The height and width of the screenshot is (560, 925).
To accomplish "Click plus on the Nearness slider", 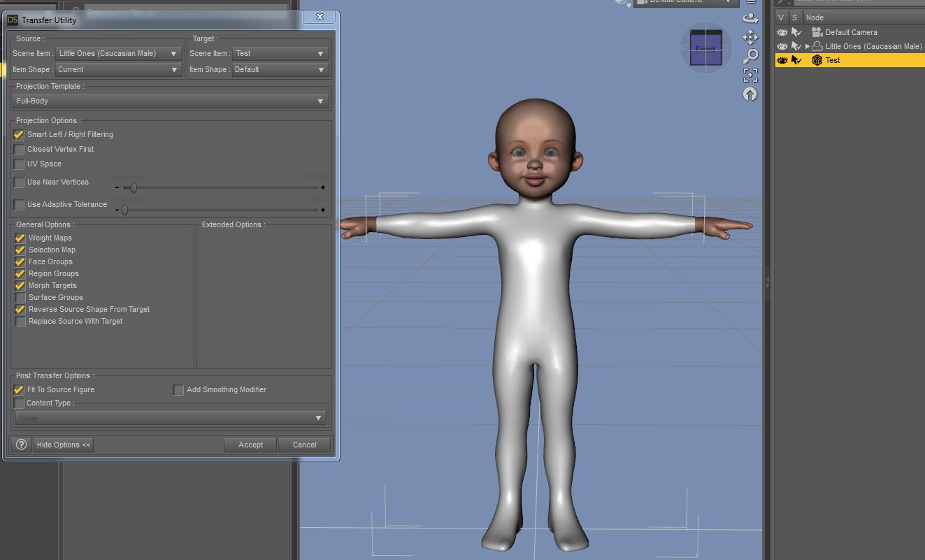I will (323, 187).
